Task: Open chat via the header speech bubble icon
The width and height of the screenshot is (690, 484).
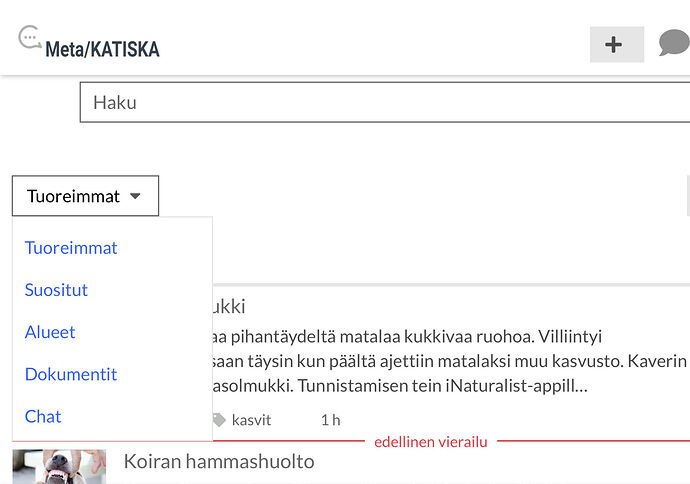Action: [x=673, y=44]
